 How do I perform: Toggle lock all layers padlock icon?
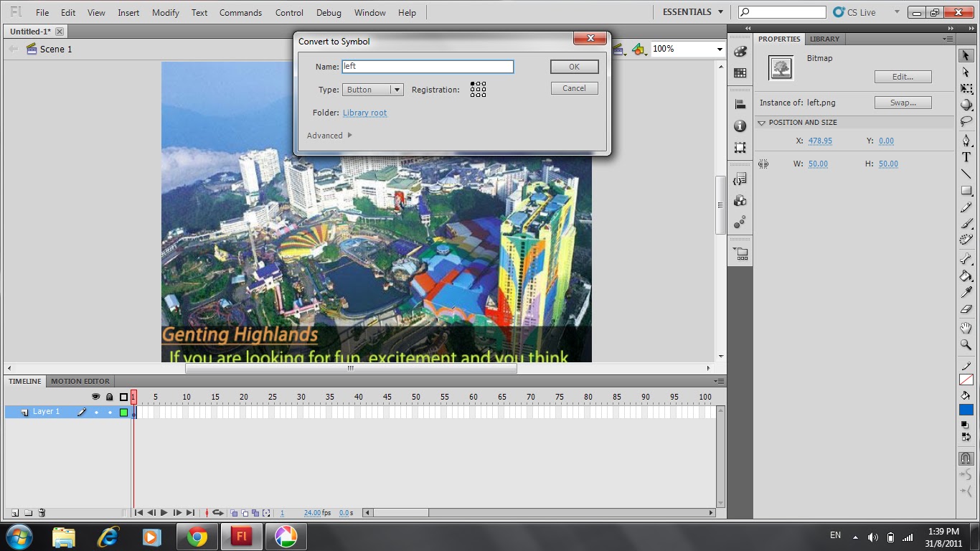(x=110, y=397)
